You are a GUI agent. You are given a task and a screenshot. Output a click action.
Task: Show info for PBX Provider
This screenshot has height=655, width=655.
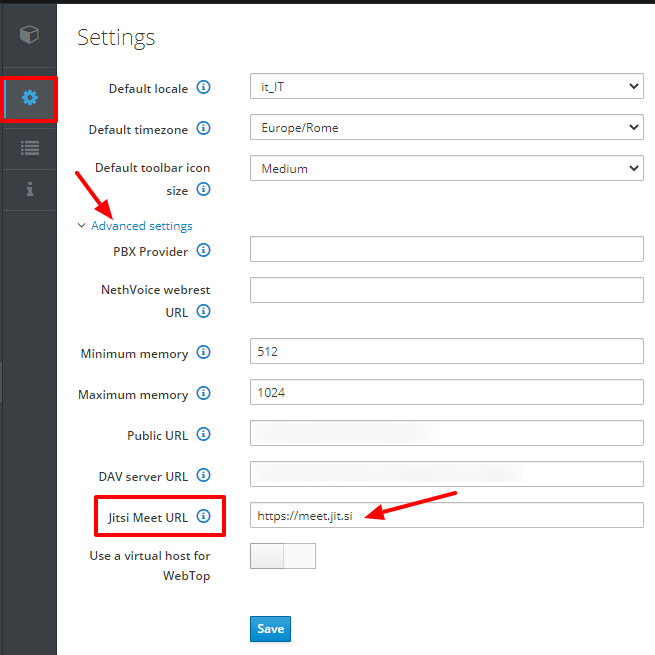click(203, 250)
